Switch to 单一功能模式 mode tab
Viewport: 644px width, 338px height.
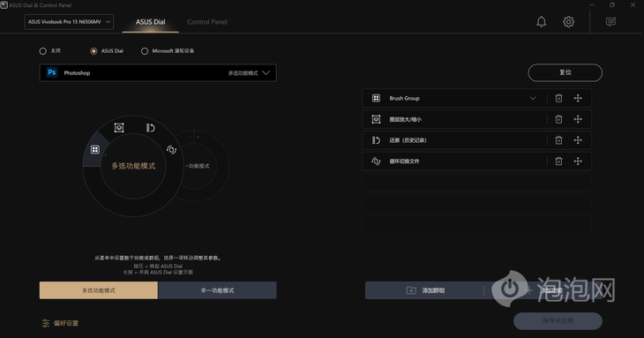217,290
